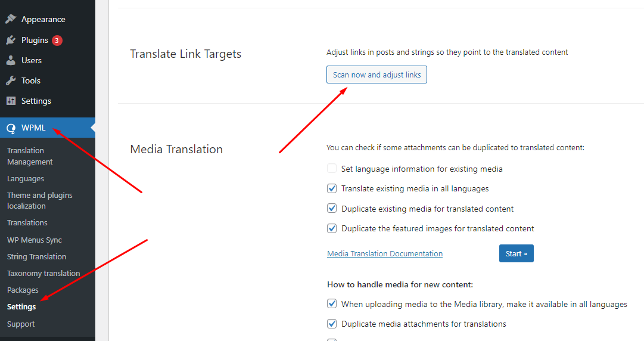The width and height of the screenshot is (644, 341).
Task: Uncheck Duplicate existing media for translated content
Action: tap(332, 208)
